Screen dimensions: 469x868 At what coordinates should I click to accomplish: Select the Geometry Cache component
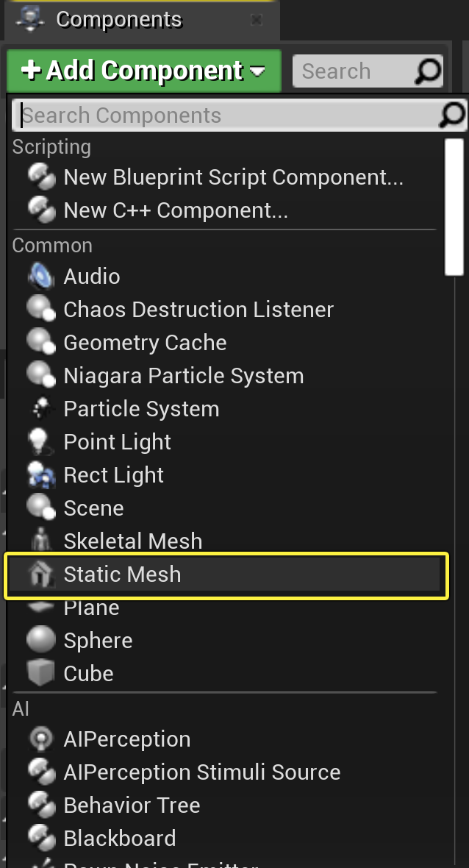(145, 343)
